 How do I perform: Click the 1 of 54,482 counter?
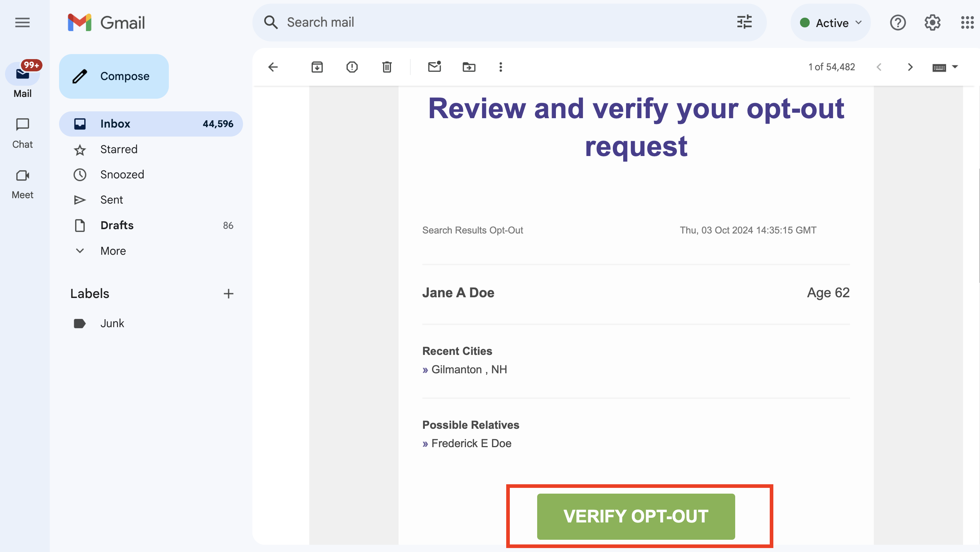point(831,67)
